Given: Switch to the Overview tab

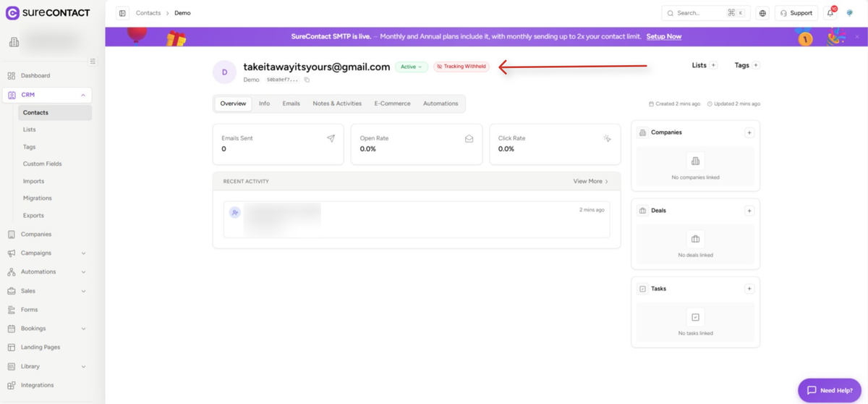Looking at the screenshot, I should pyautogui.click(x=233, y=104).
